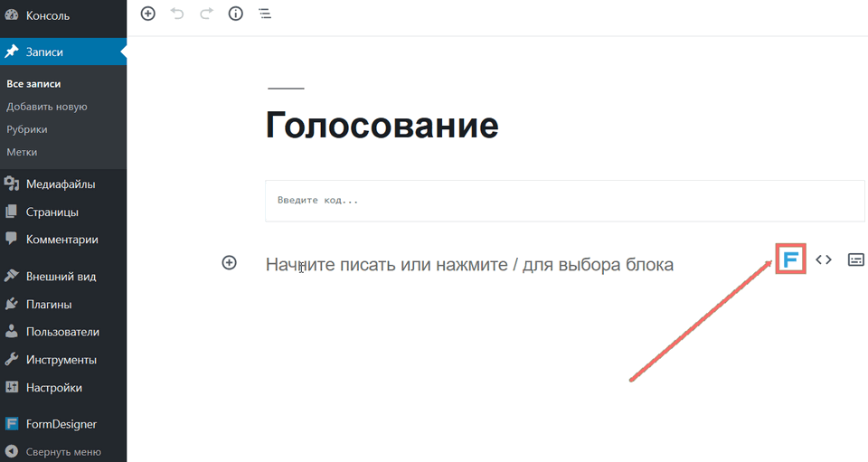The height and width of the screenshot is (462, 868).
Task: Redo the last undone change
Action: (206, 14)
